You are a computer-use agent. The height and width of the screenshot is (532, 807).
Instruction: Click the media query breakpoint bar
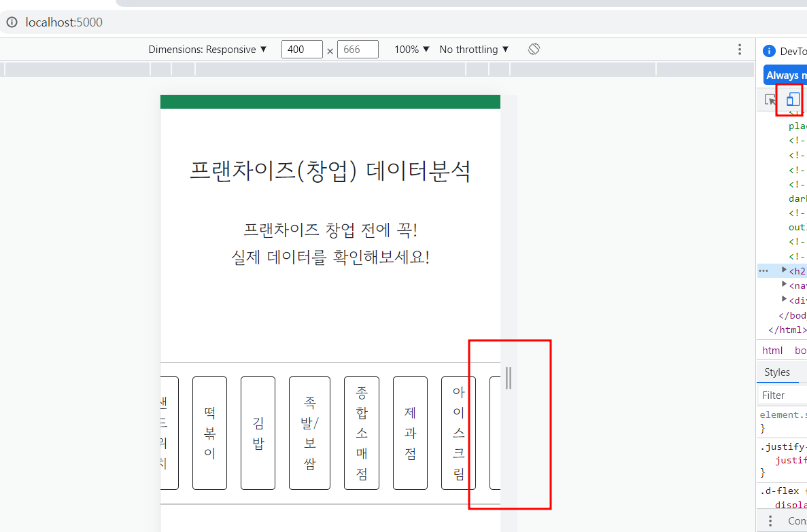point(377,69)
